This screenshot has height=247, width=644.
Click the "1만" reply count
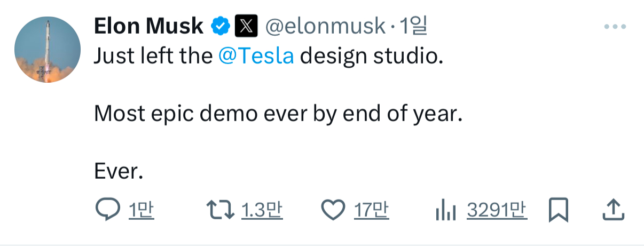coord(142,211)
